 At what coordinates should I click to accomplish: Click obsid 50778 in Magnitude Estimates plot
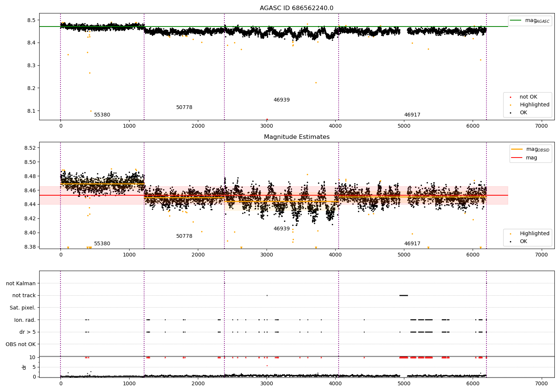coord(184,236)
